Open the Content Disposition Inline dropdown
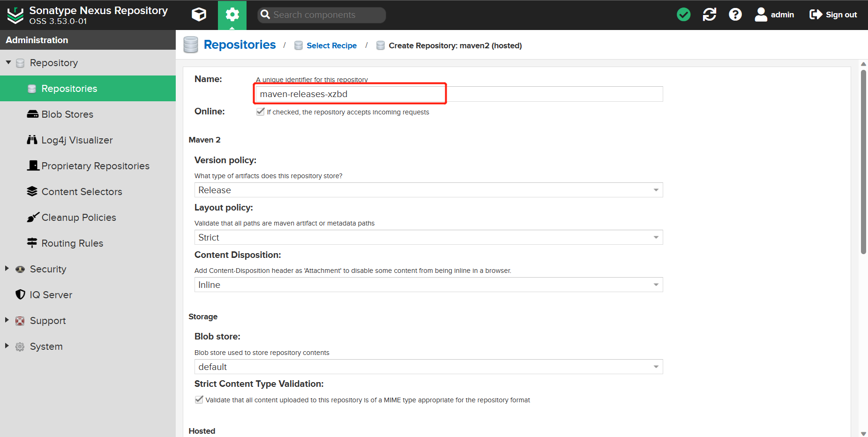This screenshot has width=868, height=437. [428, 285]
